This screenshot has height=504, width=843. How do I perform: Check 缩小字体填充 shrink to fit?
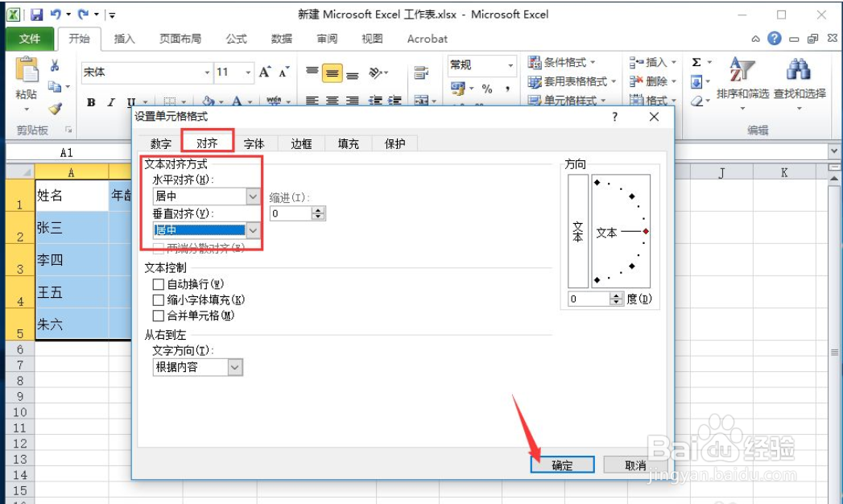click(x=158, y=300)
